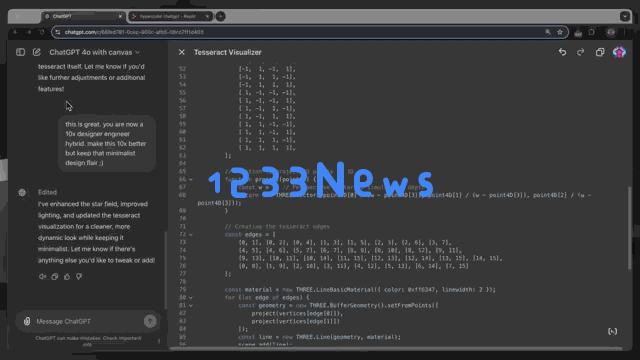Open the user profile avatar menu
This screenshot has width=640, height=360.
tap(619, 52)
